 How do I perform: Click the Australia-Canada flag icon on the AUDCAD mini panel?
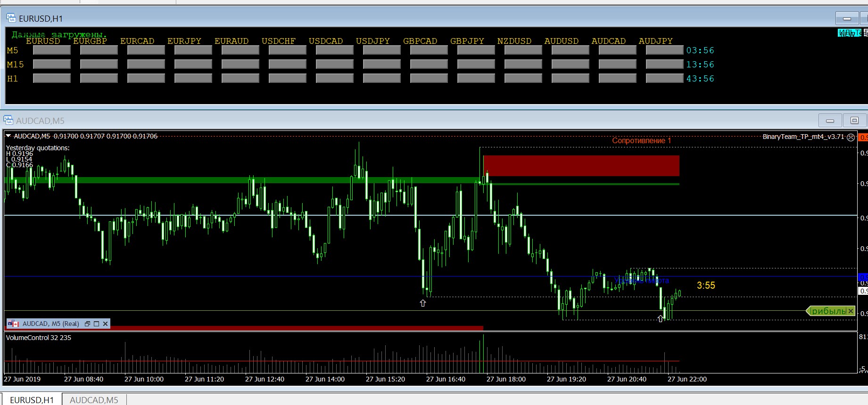13,324
